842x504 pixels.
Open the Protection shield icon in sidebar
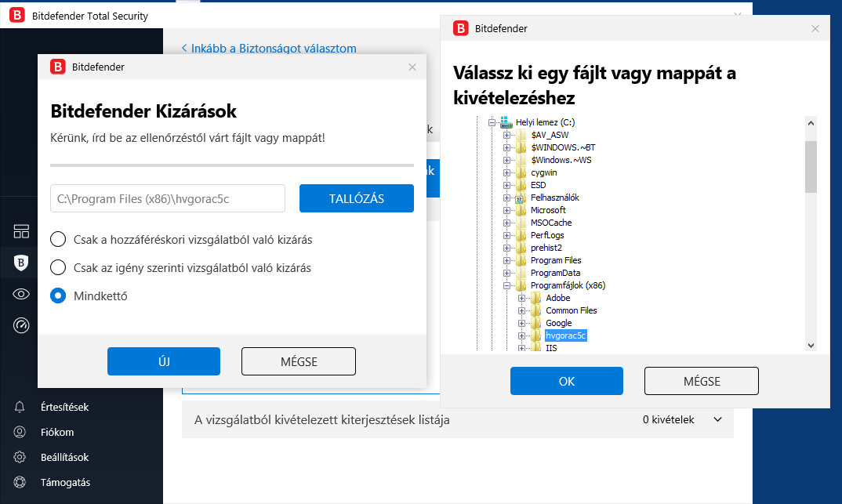(21, 263)
